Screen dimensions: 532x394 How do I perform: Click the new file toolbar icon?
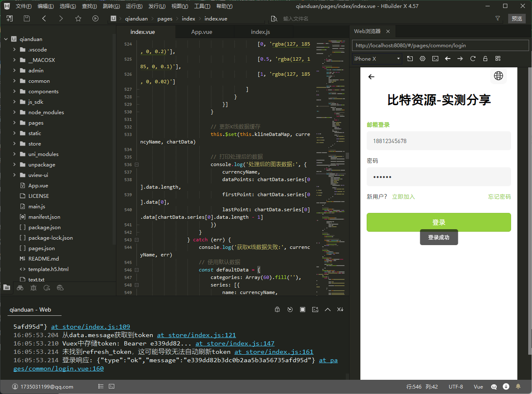coord(10,18)
